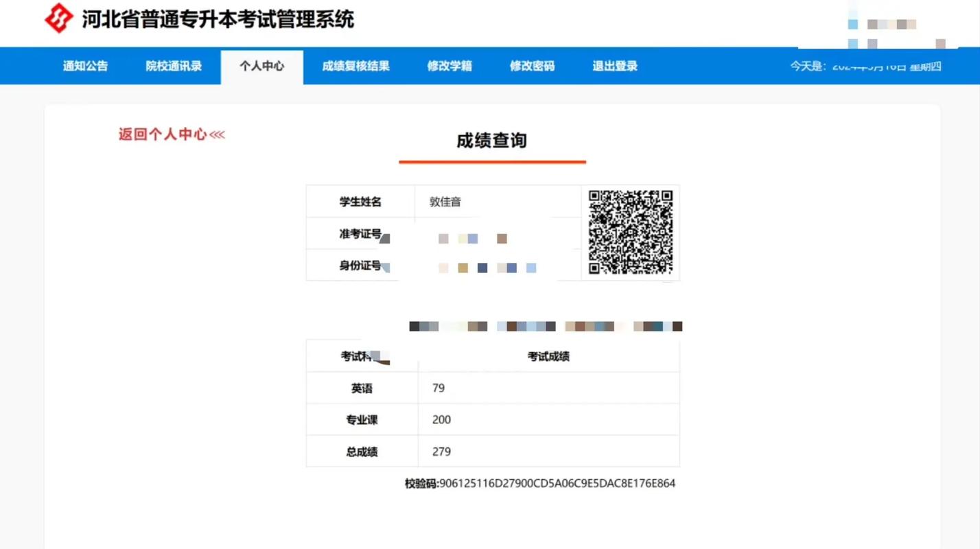
Task: Switch to the 个人中心 tab
Action: pyautogui.click(x=261, y=66)
